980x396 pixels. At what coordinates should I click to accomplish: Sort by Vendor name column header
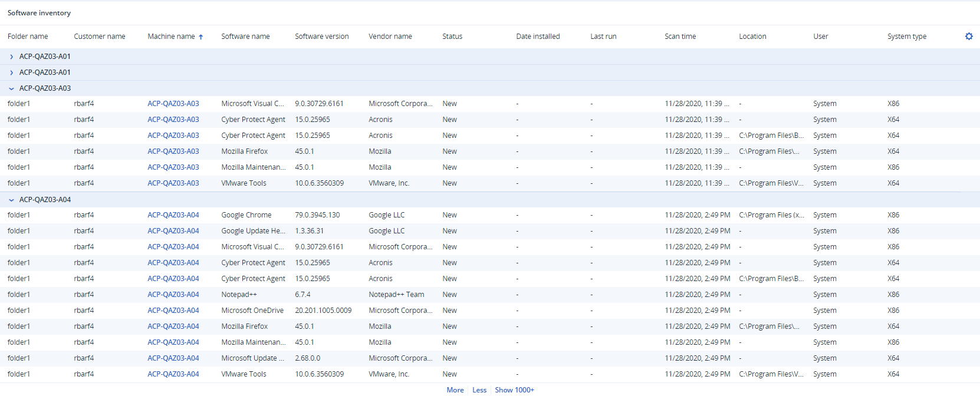point(390,37)
